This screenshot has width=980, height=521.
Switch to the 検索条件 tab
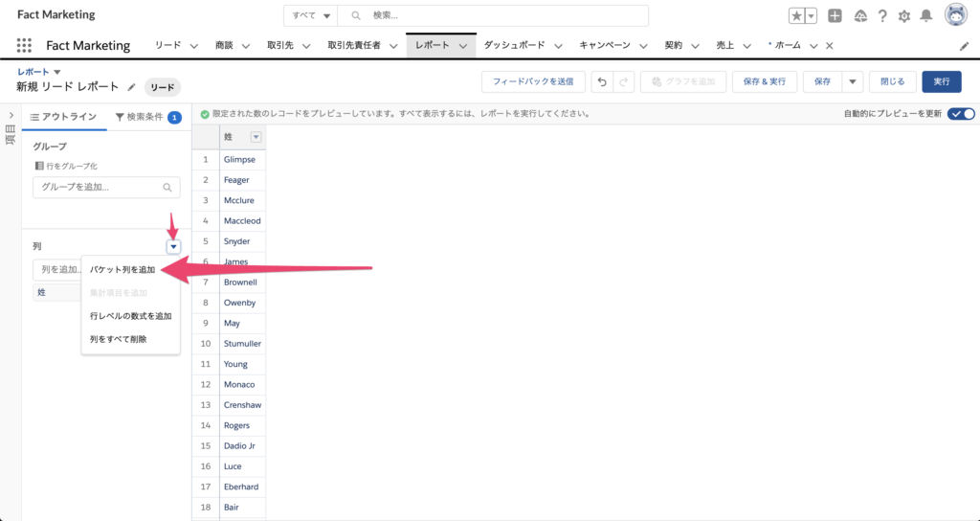click(x=148, y=117)
